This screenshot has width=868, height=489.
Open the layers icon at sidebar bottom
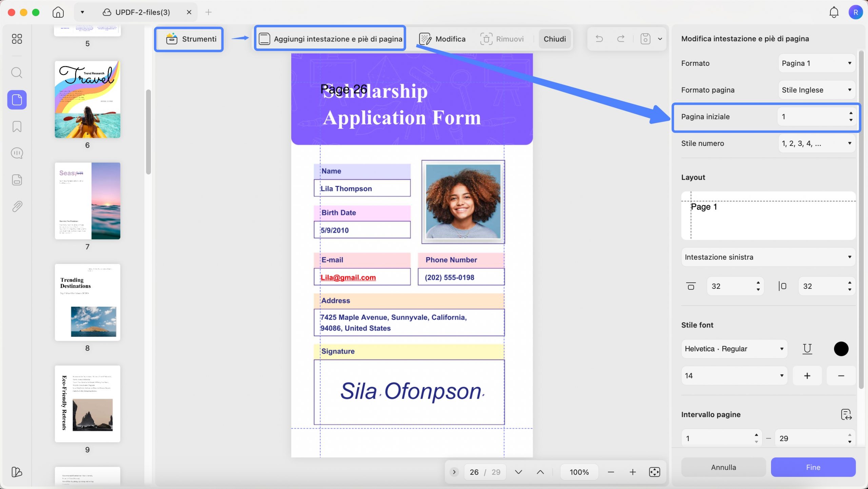17,472
